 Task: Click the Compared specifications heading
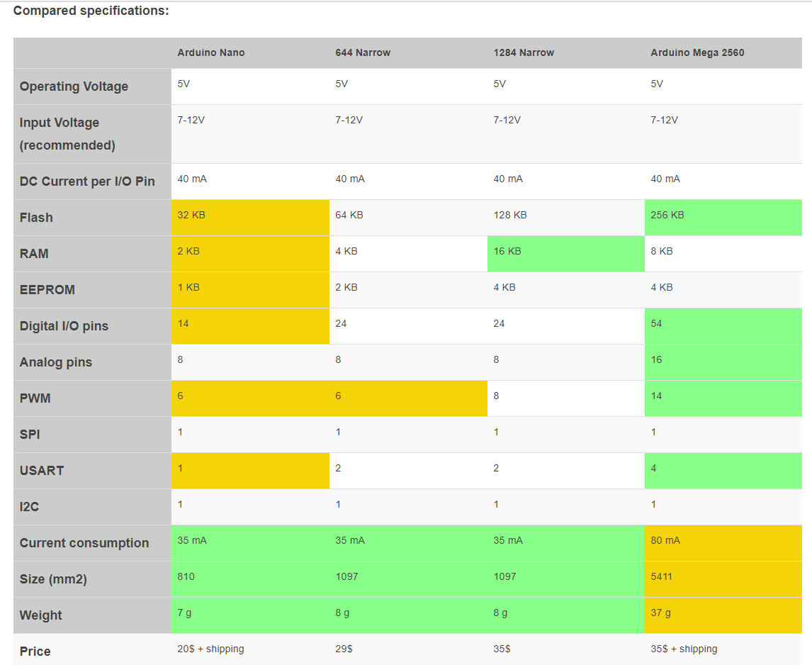click(x=91, y=11)
